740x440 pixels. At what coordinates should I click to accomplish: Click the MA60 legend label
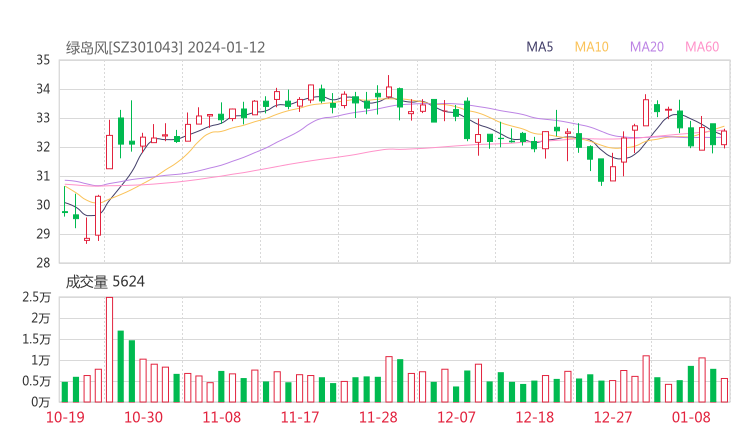(x=702, y=47)
